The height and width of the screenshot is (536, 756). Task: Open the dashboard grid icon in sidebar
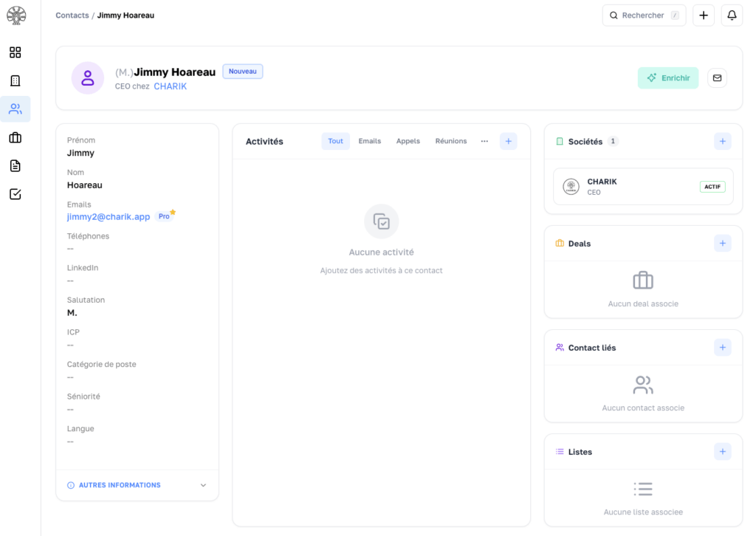pos(15,52)
